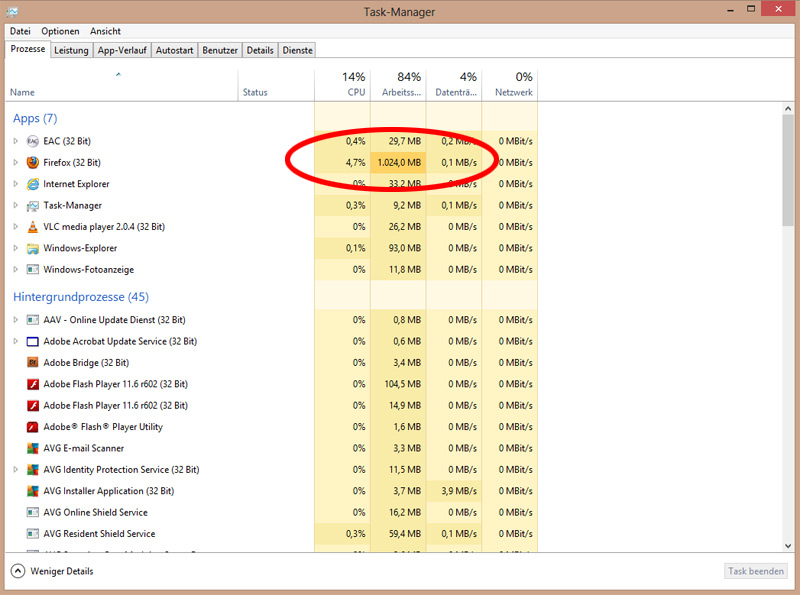Expand the Firefox (32 Bit) process

[x=15, y=162]
